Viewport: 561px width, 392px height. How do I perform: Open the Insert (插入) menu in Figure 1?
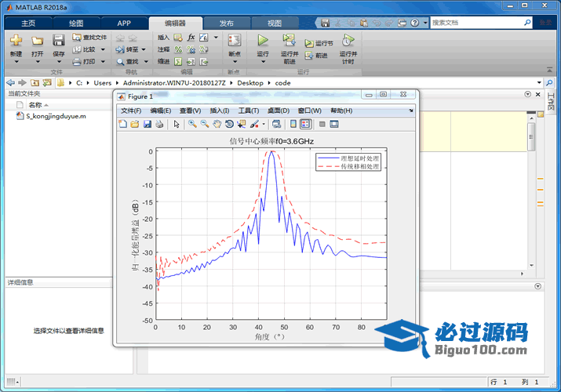[x=220, y=111]
